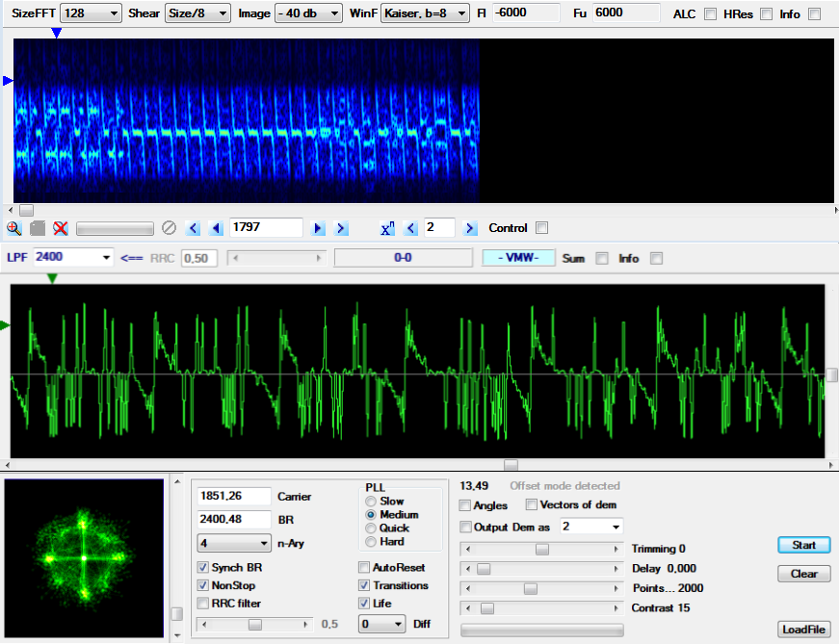Click right arrow of Contrast slider
The image size is (839, 644).
click(616, 608)
